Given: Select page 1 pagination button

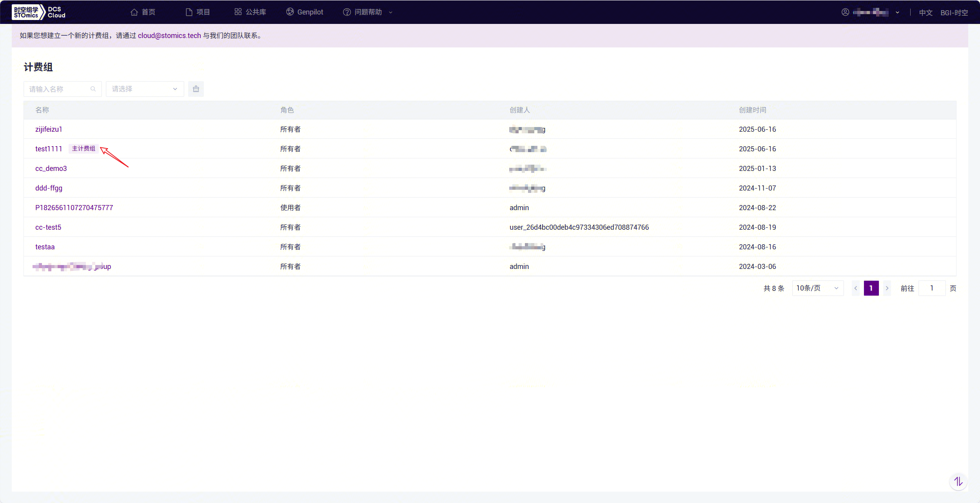Looking at the screenshot, I should pos(871,288).
